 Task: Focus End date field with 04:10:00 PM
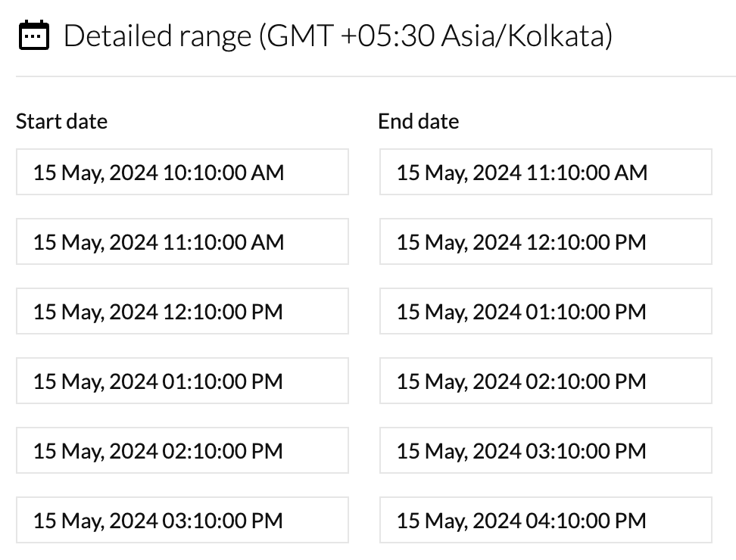click(545, 520)
